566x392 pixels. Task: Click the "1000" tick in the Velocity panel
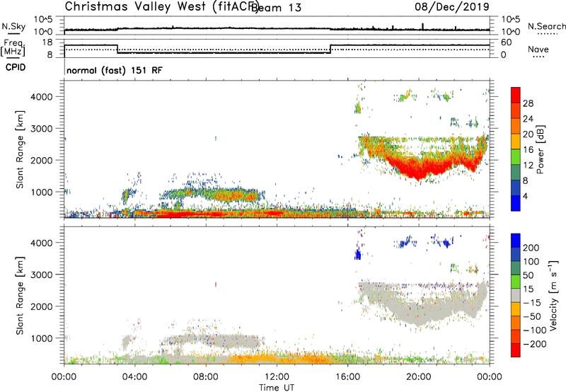42,338
